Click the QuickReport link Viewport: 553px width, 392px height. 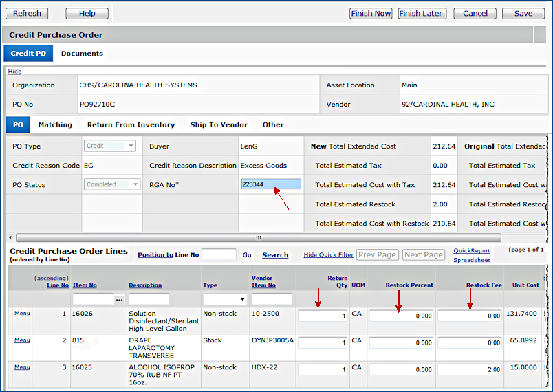pos(471,251)
